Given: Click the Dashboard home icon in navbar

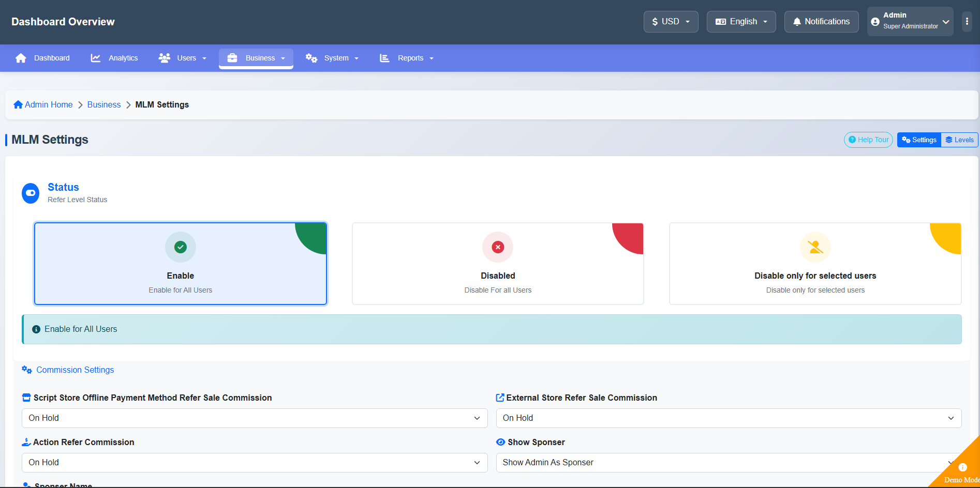Looking at the screenshot, I should [x=21, y=58].
